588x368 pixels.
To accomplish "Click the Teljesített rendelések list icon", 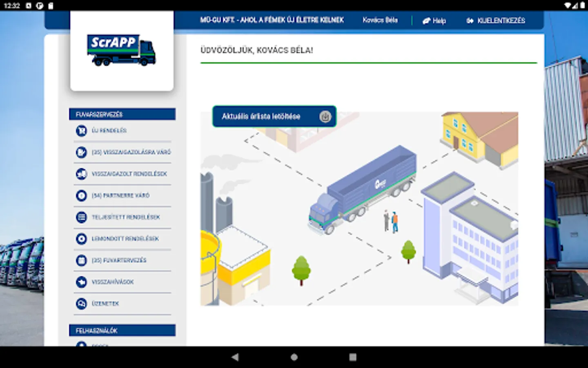I will (81, 217).
